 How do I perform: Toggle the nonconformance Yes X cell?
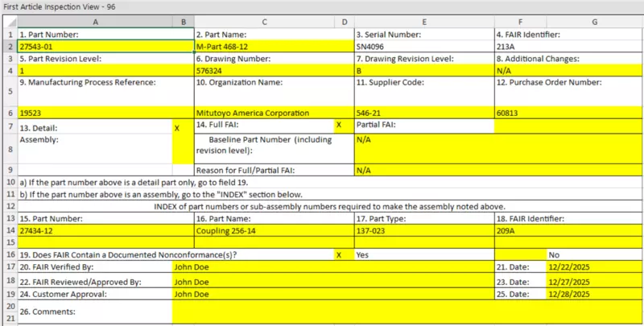click(x=345, y=254)
